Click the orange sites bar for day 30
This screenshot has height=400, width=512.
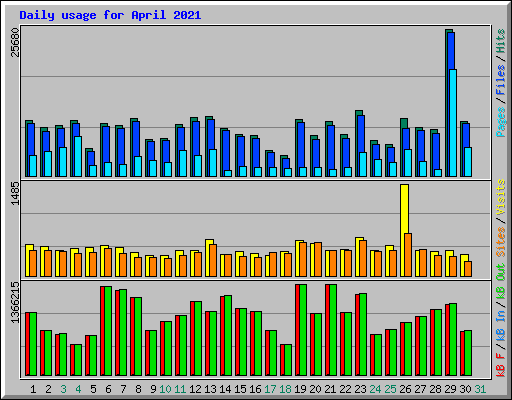click(468, 269)
